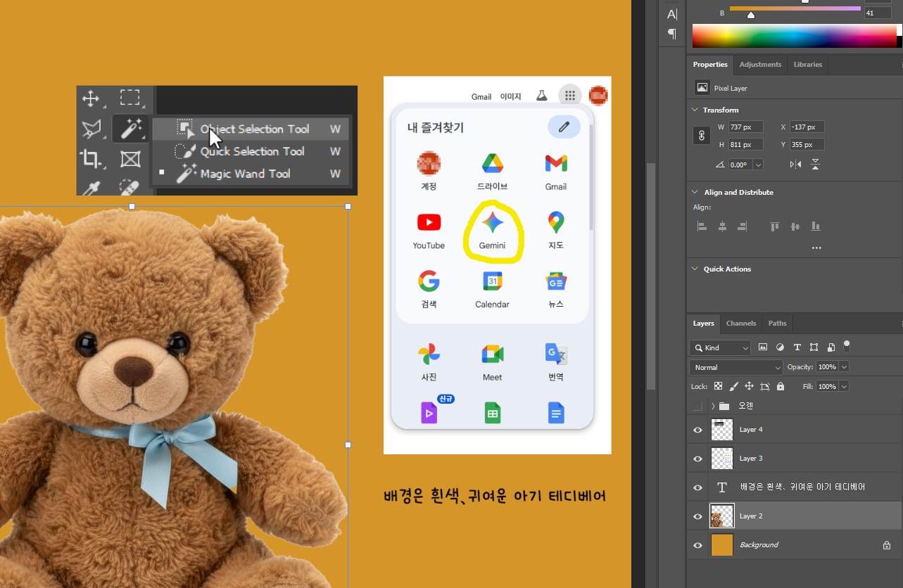Lock layer position
Screen dimensions: 903x588
pyautogui.click(x=749, y=386)
